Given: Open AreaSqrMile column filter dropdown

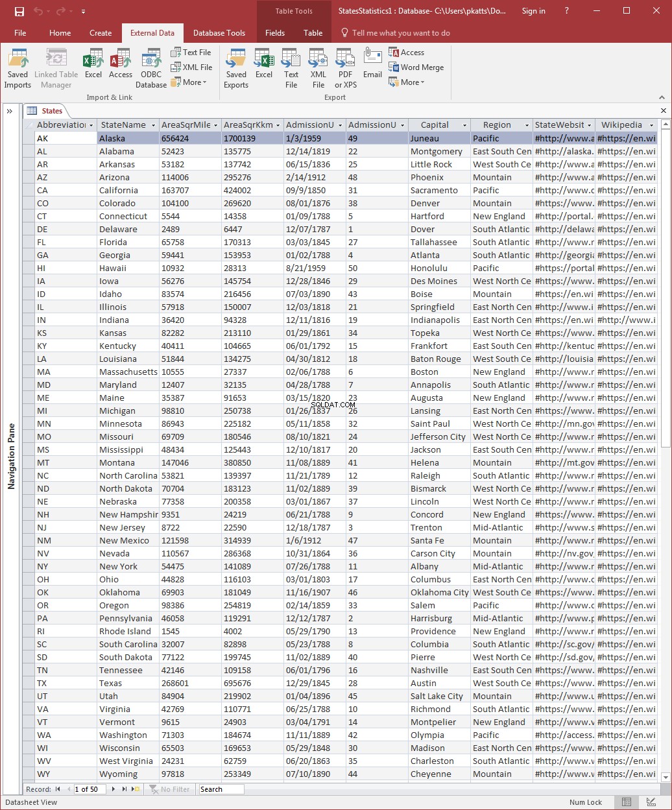Looking at the screenshot, I should [216, 125].
